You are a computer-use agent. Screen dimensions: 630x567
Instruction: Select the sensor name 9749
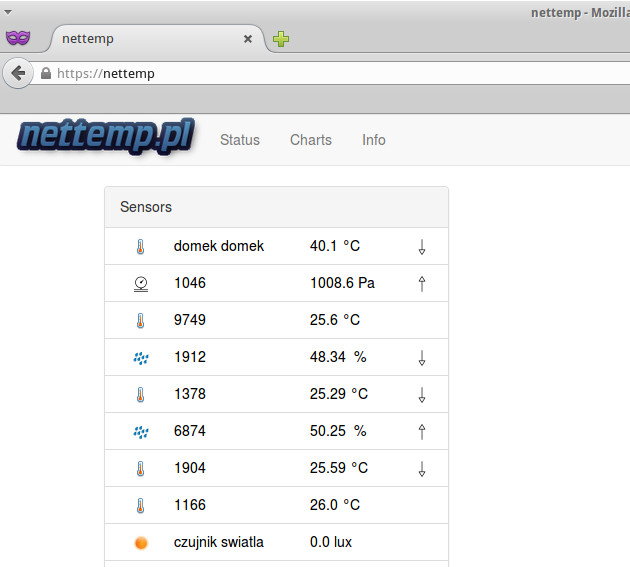pyautogui.click(x=190, y=320)
